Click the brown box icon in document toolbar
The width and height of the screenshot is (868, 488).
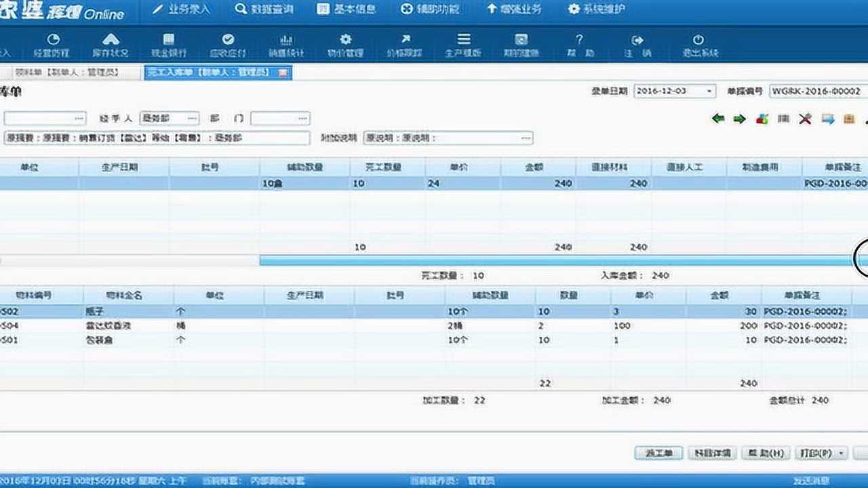pyautogui.click(x=849, y=119)
